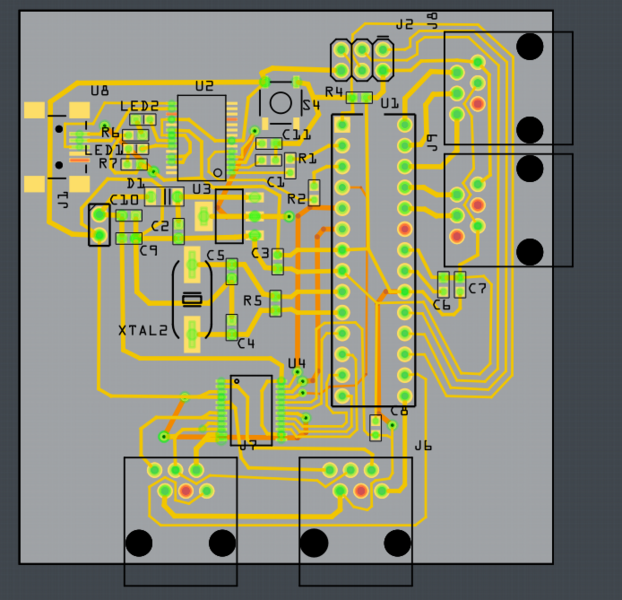Click the XTAL2 crystal component
Viewport: 622px width, 600px height.
point(192,299)
